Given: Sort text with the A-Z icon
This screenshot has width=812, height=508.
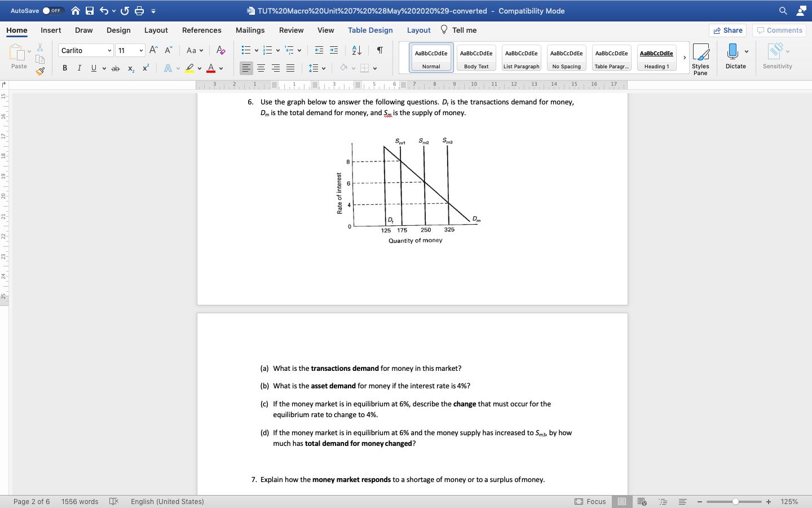Looking at the screenshot, I should point(356,50).
